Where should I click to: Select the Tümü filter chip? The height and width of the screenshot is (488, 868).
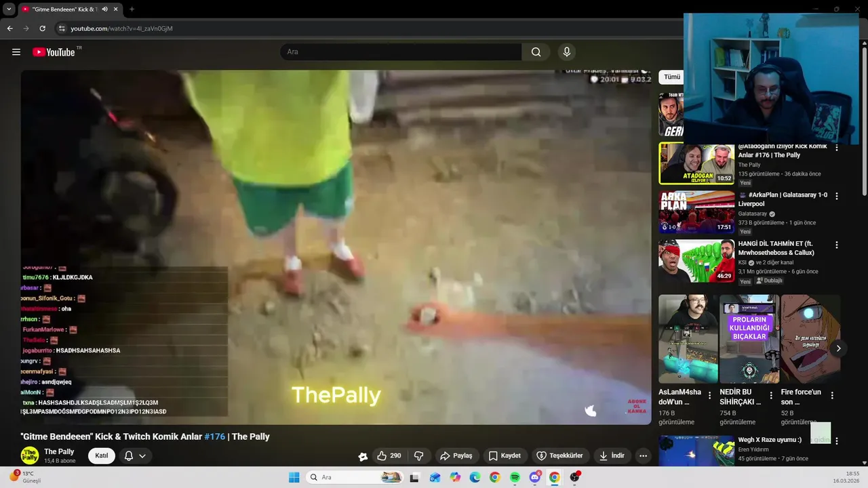[x=671, y=77]
